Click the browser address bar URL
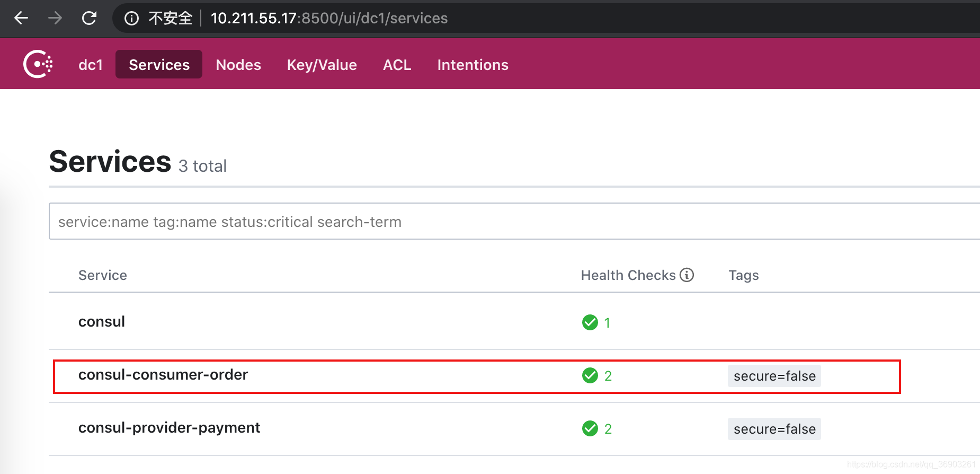Viewport: 980px width, 474px height. coord(329,19)
